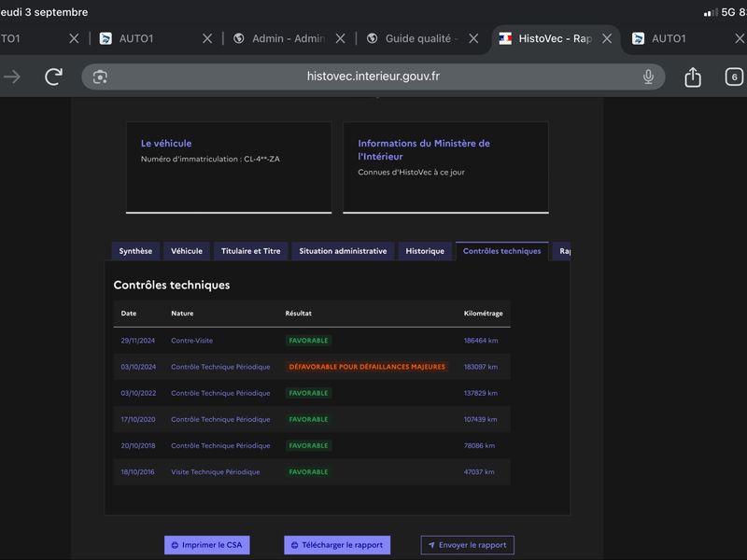
Task: Reload the page with the refresh icon
Action: 53,77
